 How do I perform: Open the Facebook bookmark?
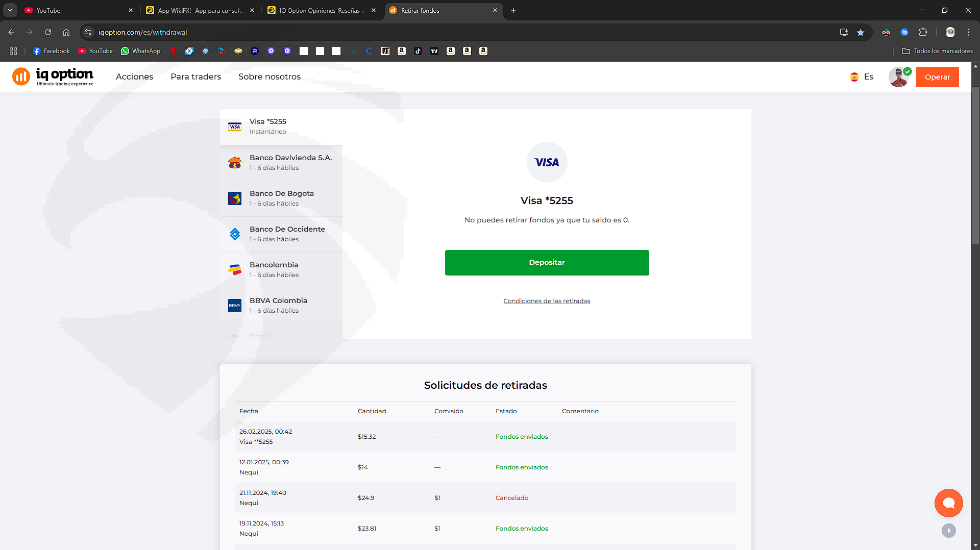click(51, 51)
